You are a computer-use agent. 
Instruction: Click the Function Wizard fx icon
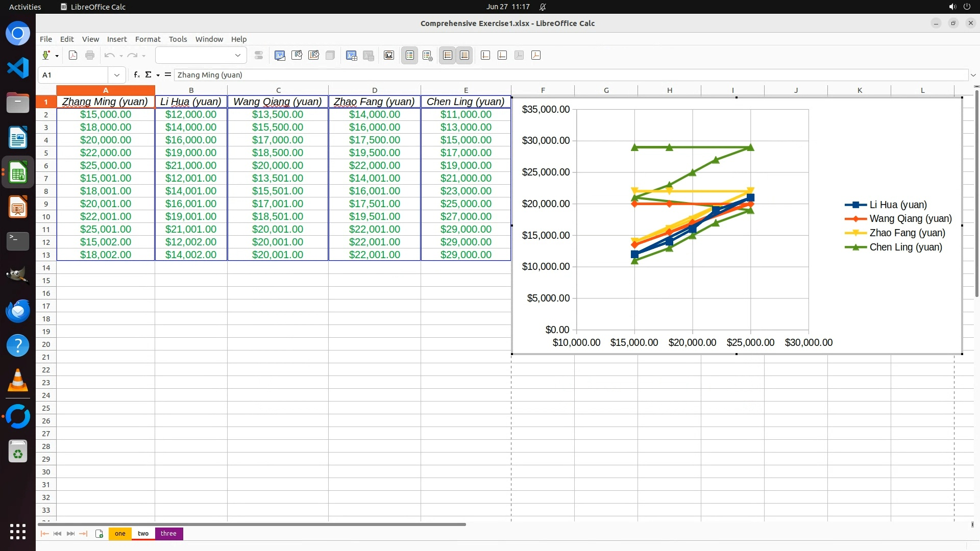point(136,74)
